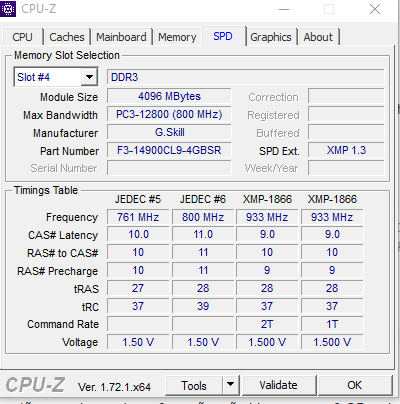400x404 pixels.
Task: Click the Slot #4 selection text
Action: coord(33,77)
